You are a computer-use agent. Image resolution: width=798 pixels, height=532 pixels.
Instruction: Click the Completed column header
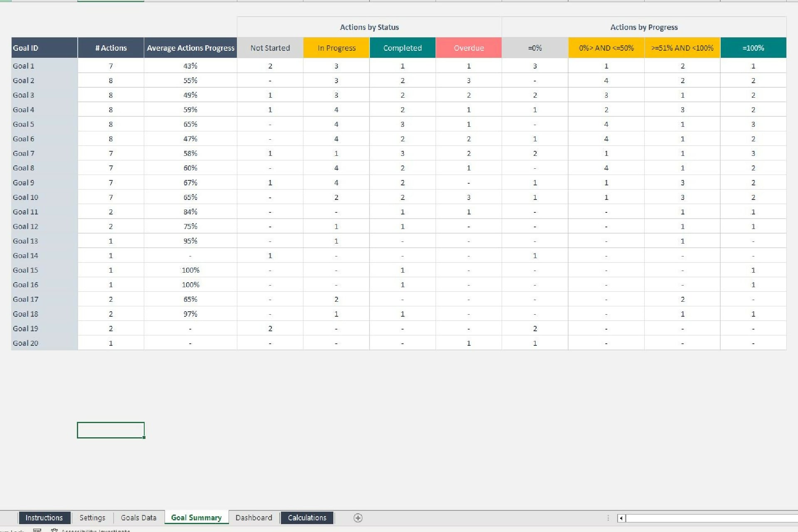point(403,47)
